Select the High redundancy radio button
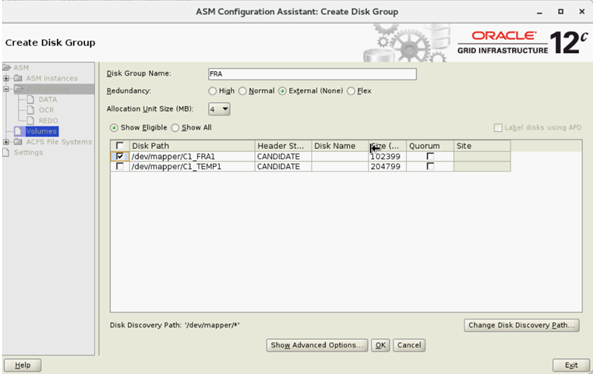The height and width of the screenshot is (379, 597). (212, 91)
